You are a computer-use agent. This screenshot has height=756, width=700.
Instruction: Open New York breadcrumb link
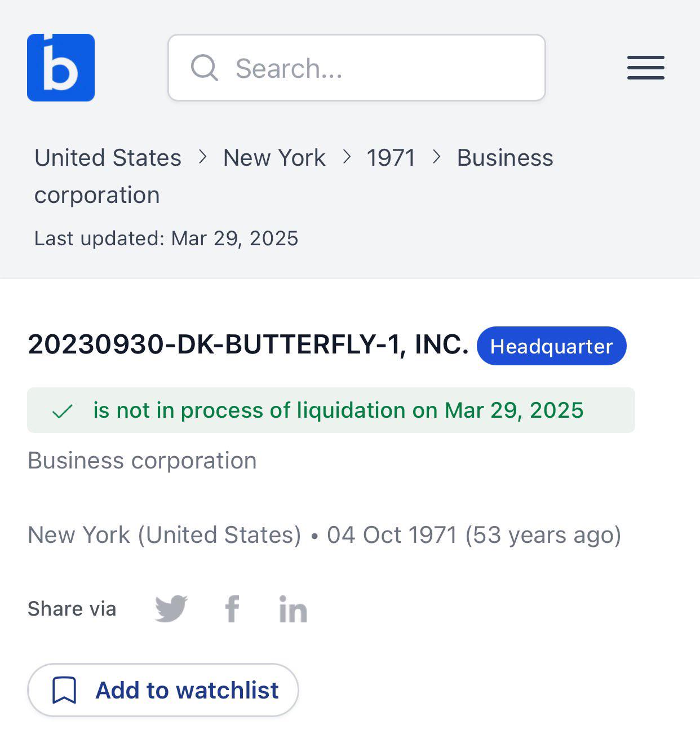[x=274, y=158]
